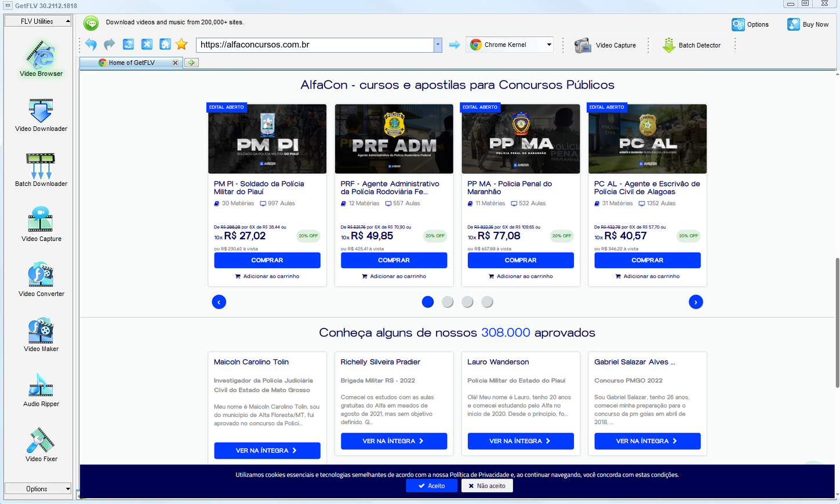Add PRF Agente Administrativo to cart

point(394,276)
